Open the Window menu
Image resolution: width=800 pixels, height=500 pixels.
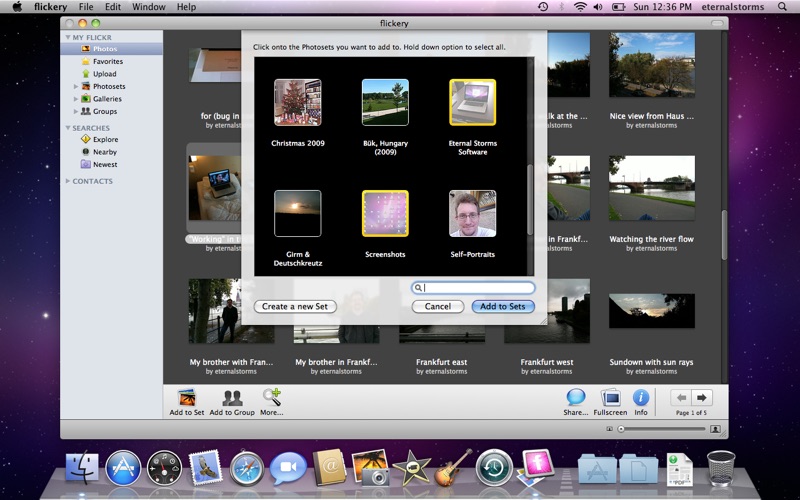(149, 7)
